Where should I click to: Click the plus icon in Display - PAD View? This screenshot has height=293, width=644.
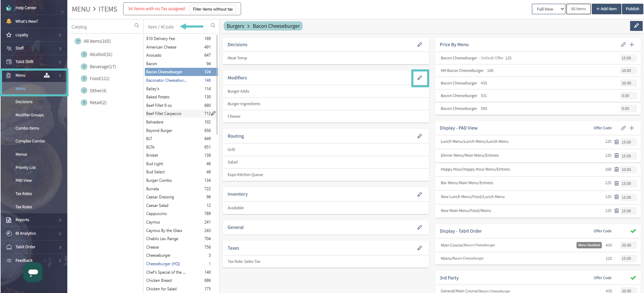632,128
